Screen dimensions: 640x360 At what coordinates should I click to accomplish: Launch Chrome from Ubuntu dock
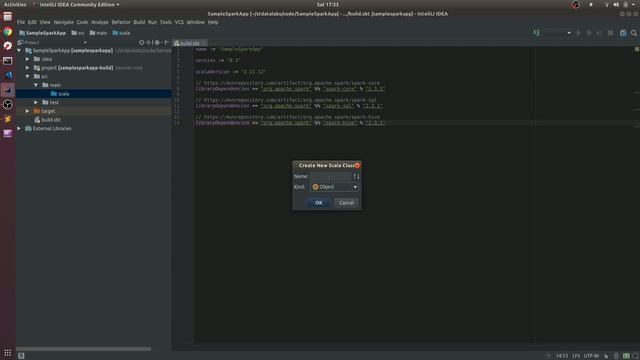(x=8, y=31)
